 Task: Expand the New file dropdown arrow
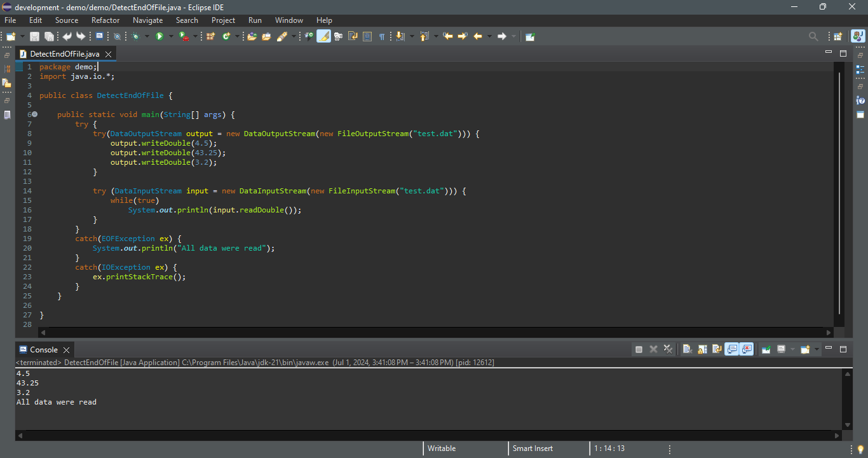click(x=22, y=36)
